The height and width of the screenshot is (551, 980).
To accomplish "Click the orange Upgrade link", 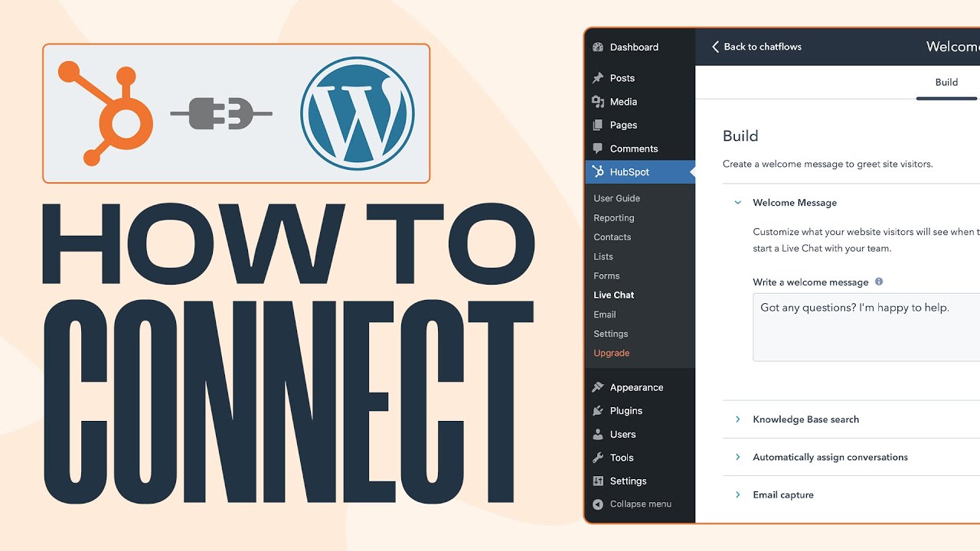I will pyautogui.click(x=612, y=353).
